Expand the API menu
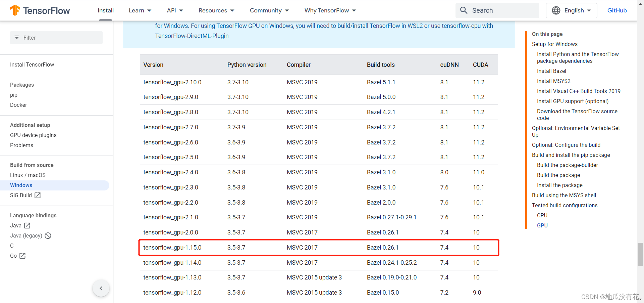Viewport: 644px width, 303px height. [175, 10]
